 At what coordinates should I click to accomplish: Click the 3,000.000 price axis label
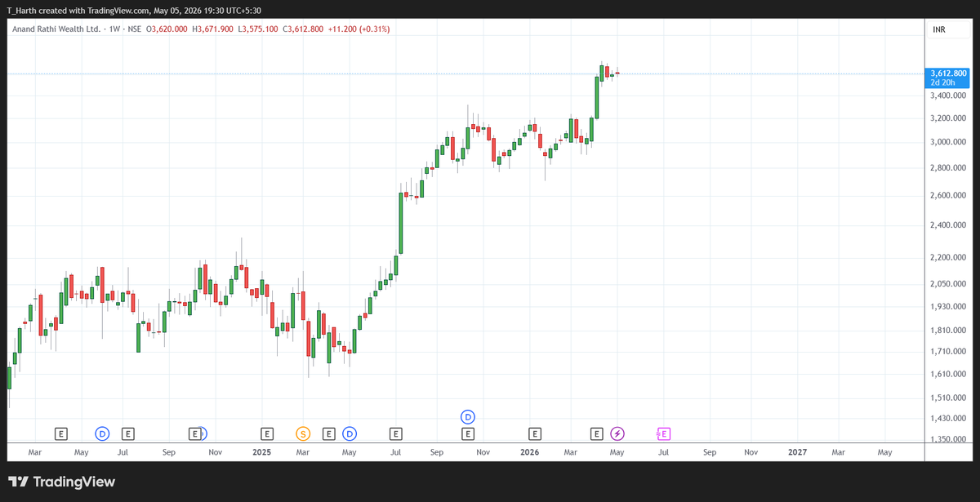click(948, 142)
